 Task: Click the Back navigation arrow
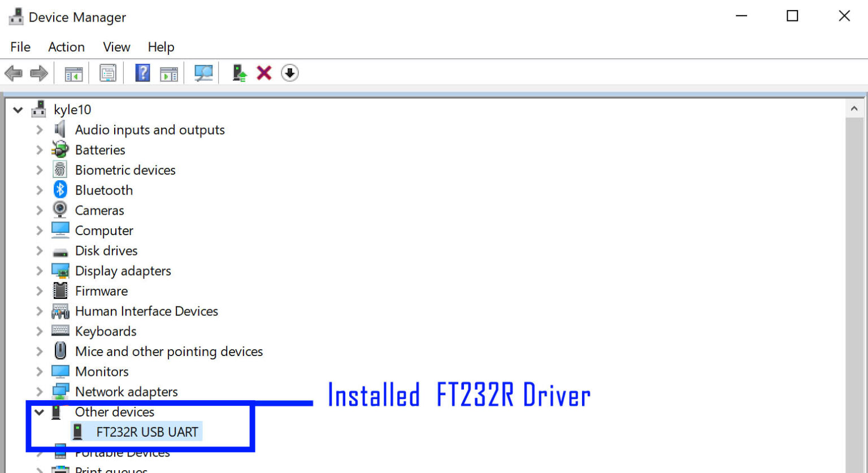tap(14, 72)
